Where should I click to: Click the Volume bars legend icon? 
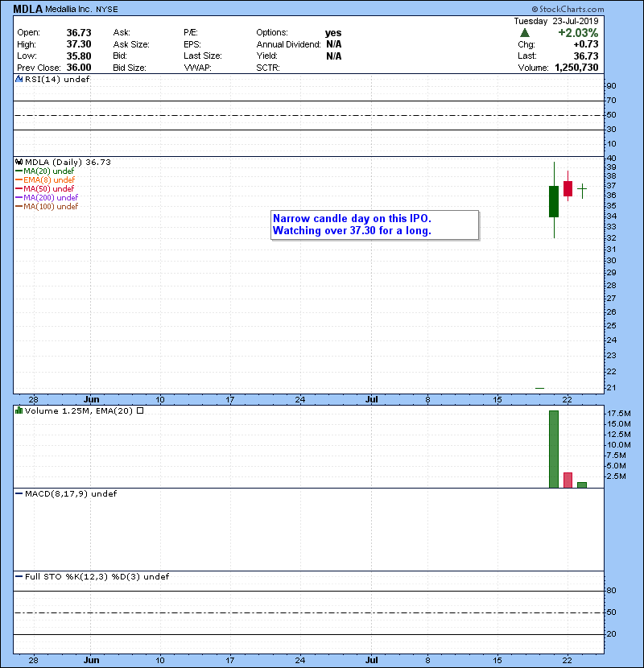tap(19, 410)
